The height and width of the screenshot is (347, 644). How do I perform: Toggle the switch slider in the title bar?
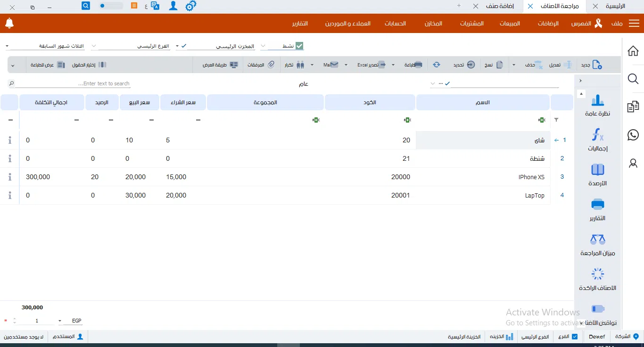(111, 6)
